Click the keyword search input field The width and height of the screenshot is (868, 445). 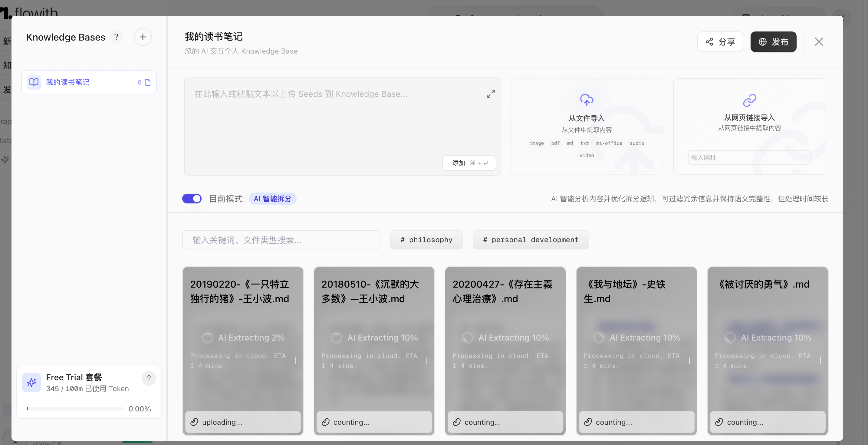[281, 240]
